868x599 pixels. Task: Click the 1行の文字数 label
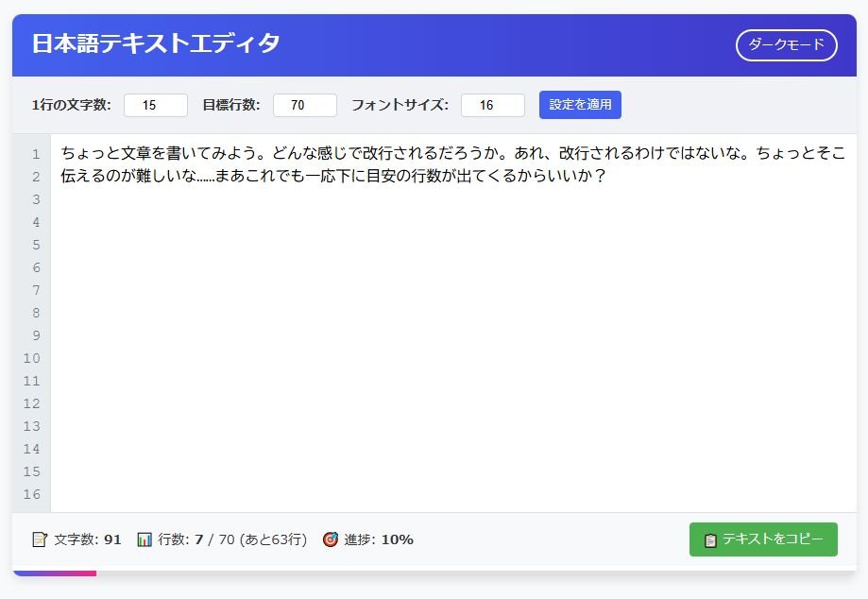pos(72,105)
